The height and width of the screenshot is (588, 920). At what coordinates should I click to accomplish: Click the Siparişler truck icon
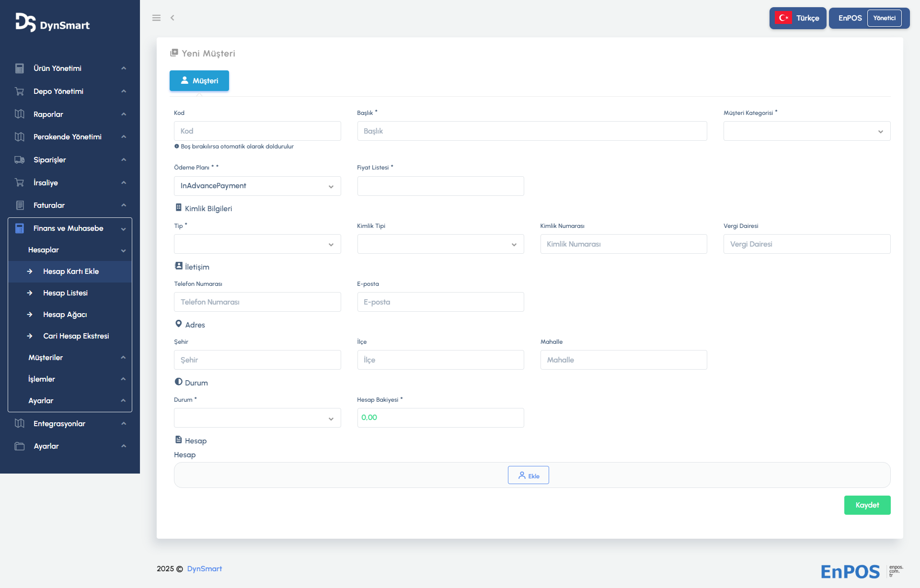pyautogui.click(x=20, y=160)
